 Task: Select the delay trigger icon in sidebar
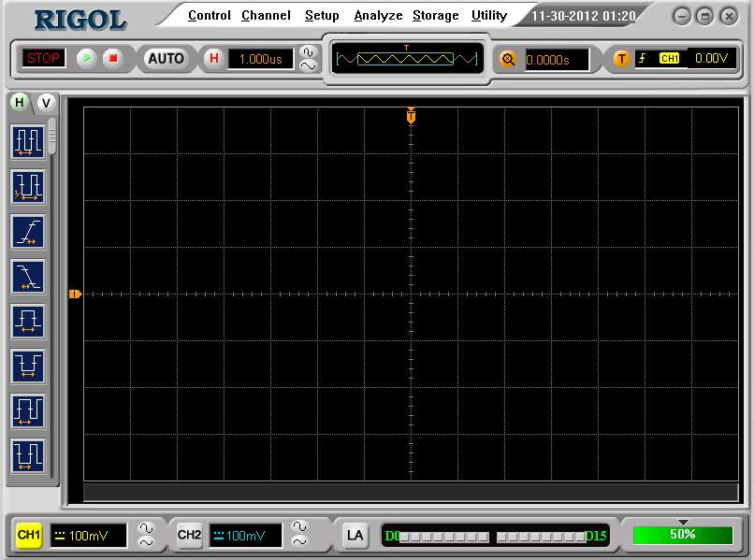pyautogui.click(x=28, y=187)
